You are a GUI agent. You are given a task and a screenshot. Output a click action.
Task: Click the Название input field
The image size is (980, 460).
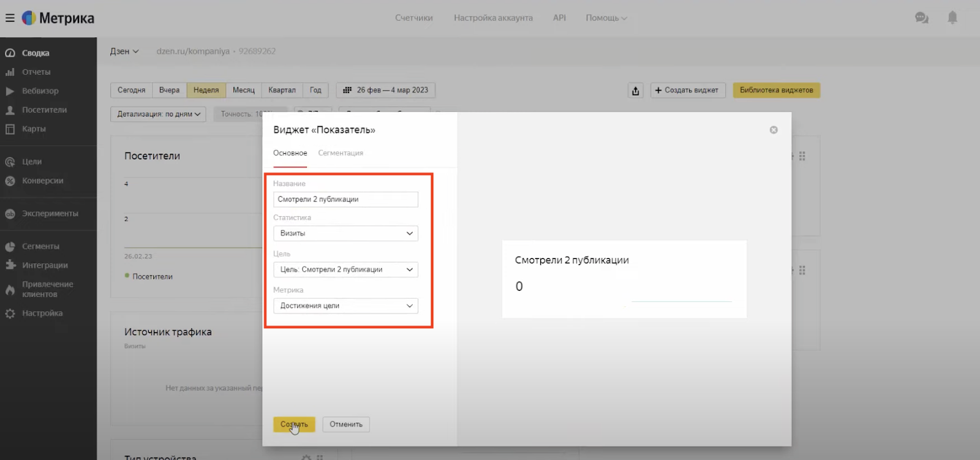click(345, 200)
